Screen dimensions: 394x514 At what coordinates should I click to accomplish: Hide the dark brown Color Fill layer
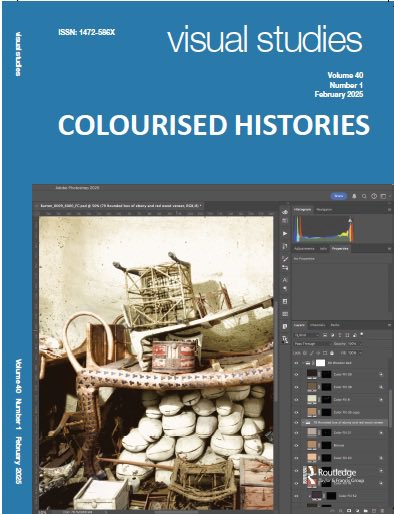pos(296,375)
